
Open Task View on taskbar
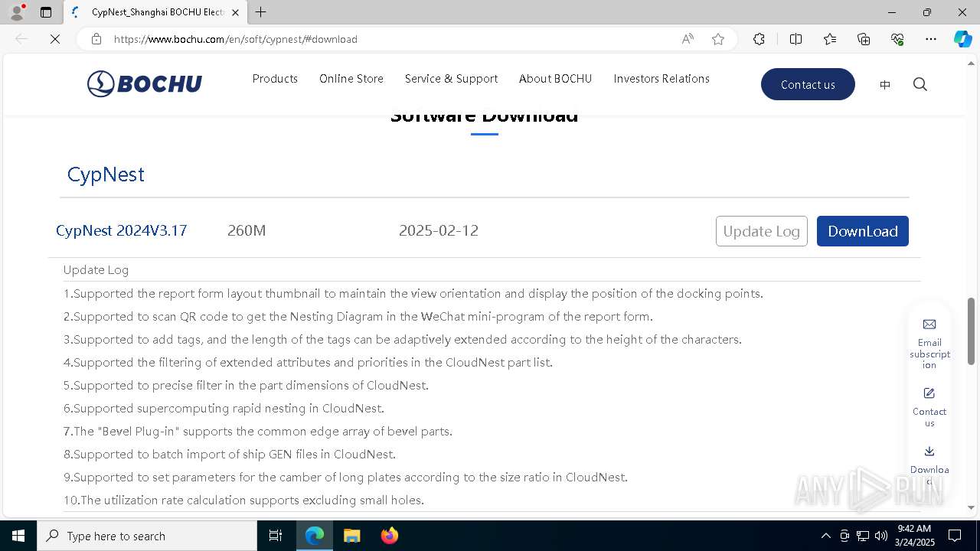coord(276,536)
